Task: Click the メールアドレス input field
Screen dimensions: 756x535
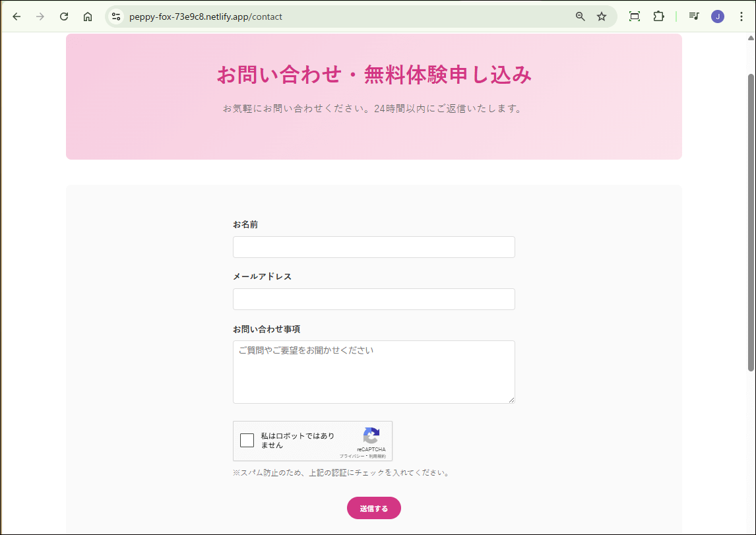Action: pyautogui.click(x=373, y=299)
